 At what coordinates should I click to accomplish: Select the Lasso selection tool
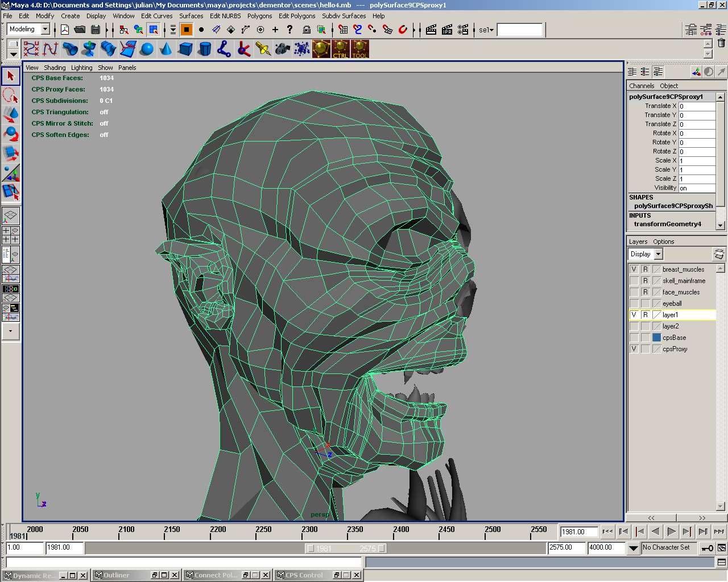coord(10,95)
